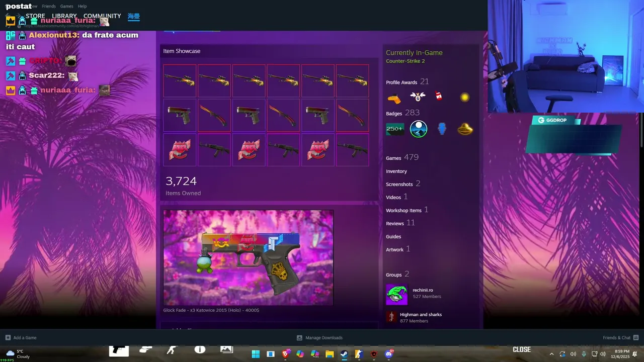Open File Explorer from the taskbar
The height and width of the screenshot is (362, 644).
pos(330,354)
